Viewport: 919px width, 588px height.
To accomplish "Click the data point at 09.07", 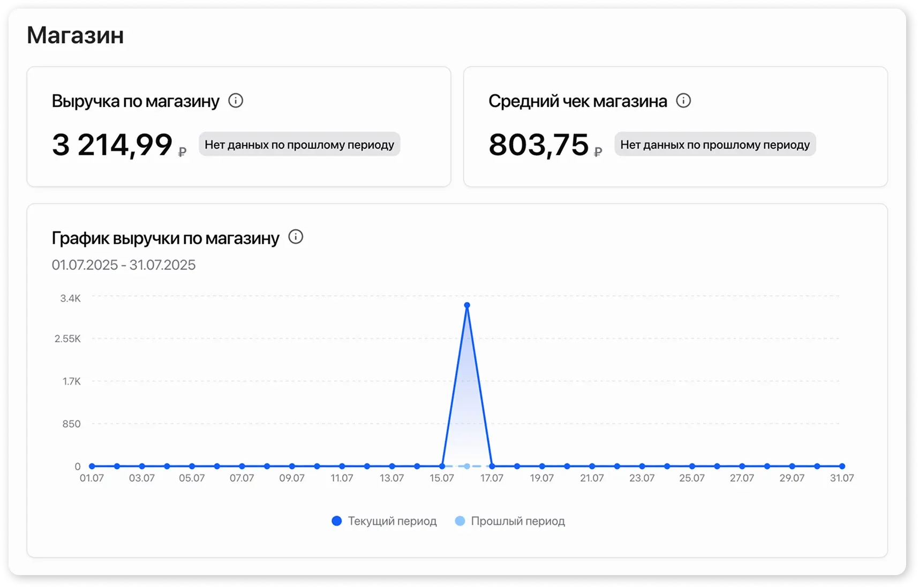I will pyautogui.click(x=292, y=466).
